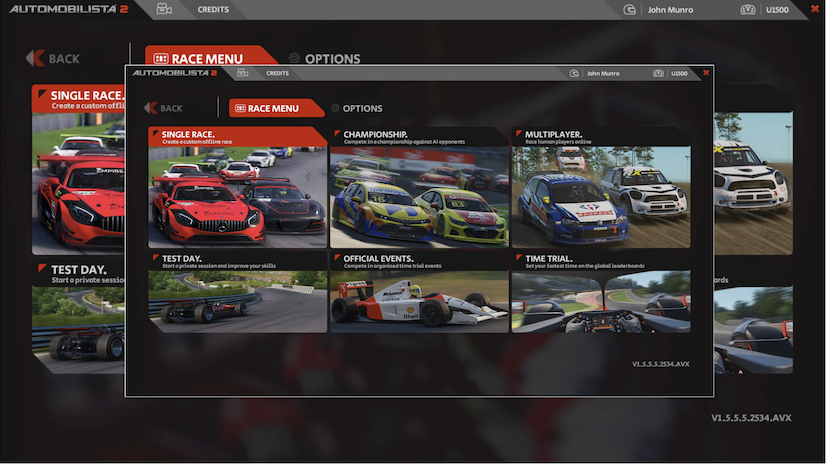Select Options tab in background window
This screenshot has height=464, width=827.
point(324,59)
